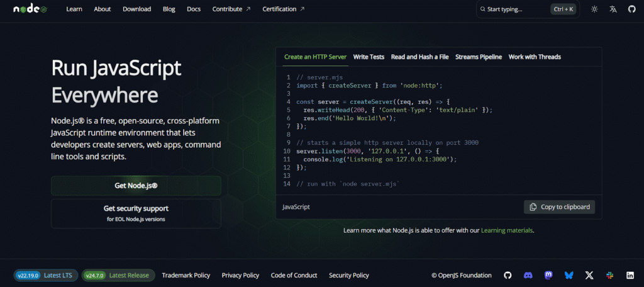The width and height of the screenshot is (644, 287).
Task: Open the GitHub icon in the top navigation bar
Action: pyautogui.click(x=631, y=9)
